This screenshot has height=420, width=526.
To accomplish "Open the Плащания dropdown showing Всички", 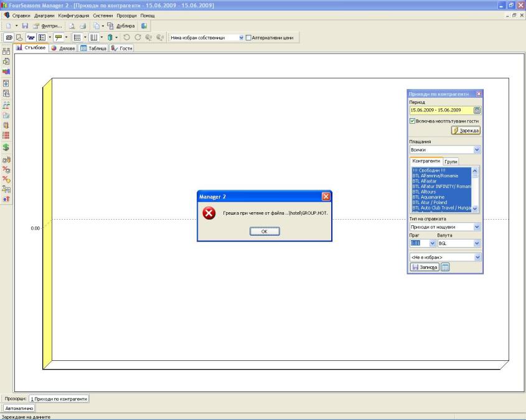I will [477, 150].
